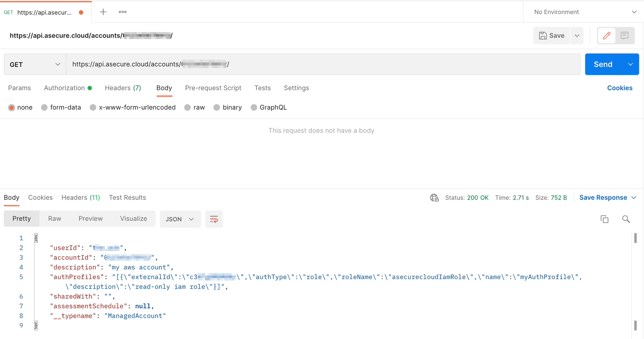The image size is (644, 339).
Task: Select the none body radio button
Action: [x=12, y=107]
